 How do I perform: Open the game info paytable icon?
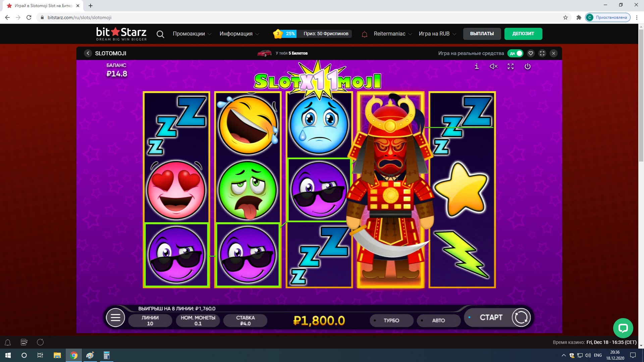[x=477, y=66]
